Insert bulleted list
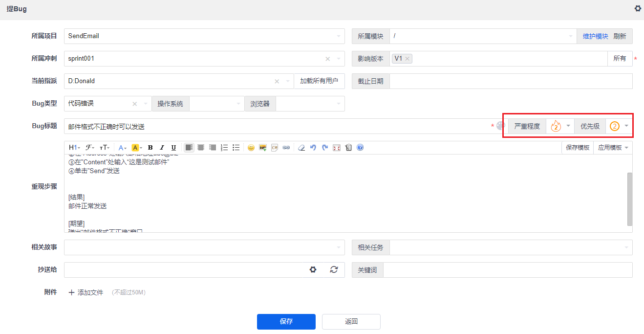This screenshot has height=334, width=644. tap(236, 147)
